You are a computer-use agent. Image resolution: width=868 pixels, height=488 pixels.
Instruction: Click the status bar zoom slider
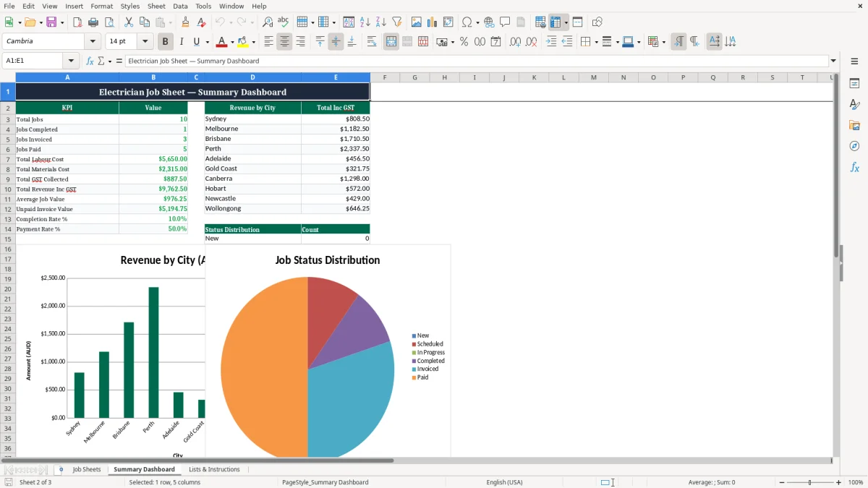[810, 482]
